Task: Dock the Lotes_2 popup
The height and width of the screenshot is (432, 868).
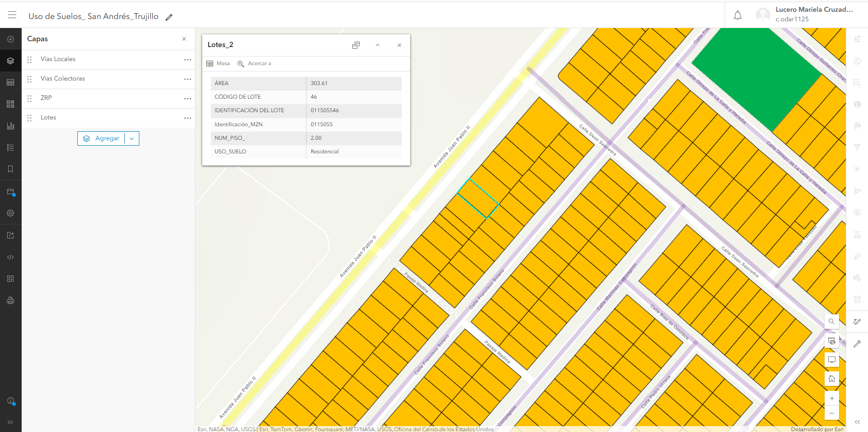Action: pyautogui.click(x=356, y=45)
